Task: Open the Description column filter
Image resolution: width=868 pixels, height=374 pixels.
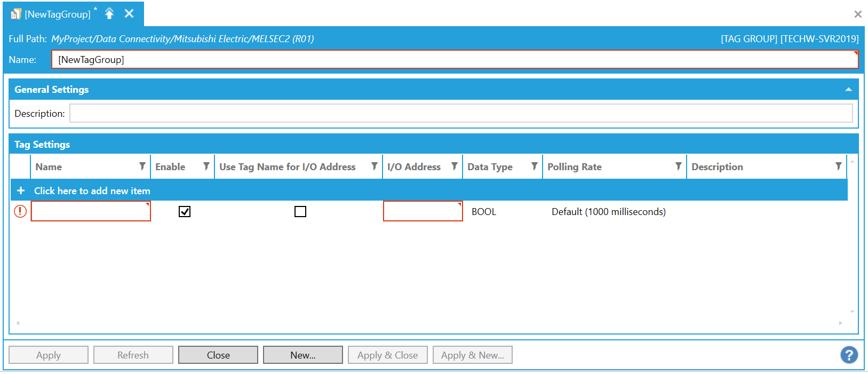Action: coord(839,166)
